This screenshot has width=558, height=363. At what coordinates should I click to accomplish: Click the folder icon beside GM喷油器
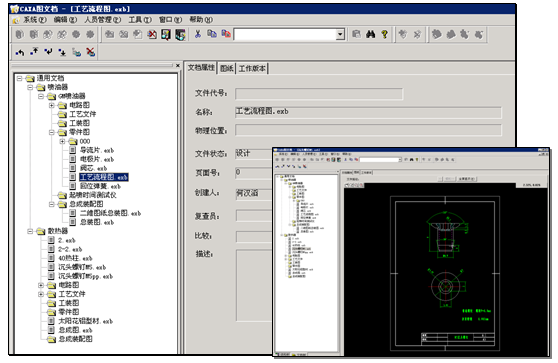coord(52,96)
